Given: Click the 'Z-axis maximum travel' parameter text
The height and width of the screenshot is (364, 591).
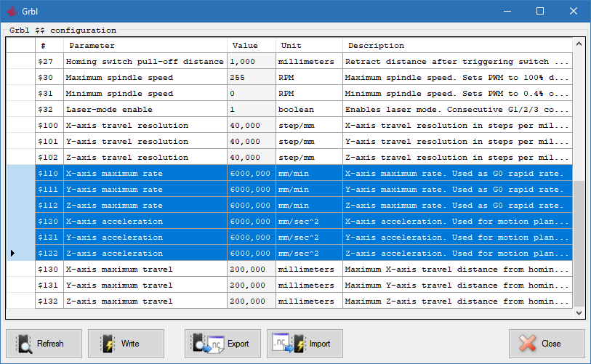Looking at the screenshot, I should coord(119,301).
